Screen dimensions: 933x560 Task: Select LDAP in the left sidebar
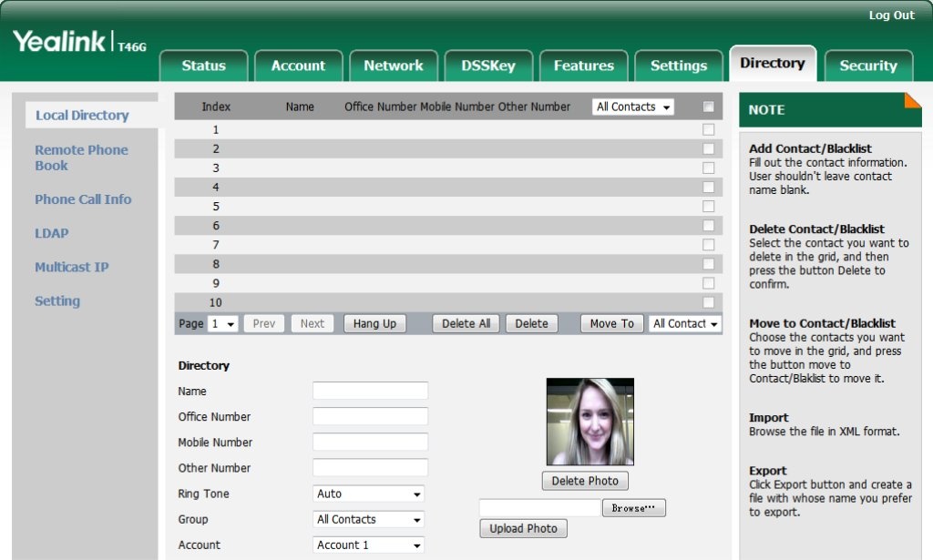point(52,233)
